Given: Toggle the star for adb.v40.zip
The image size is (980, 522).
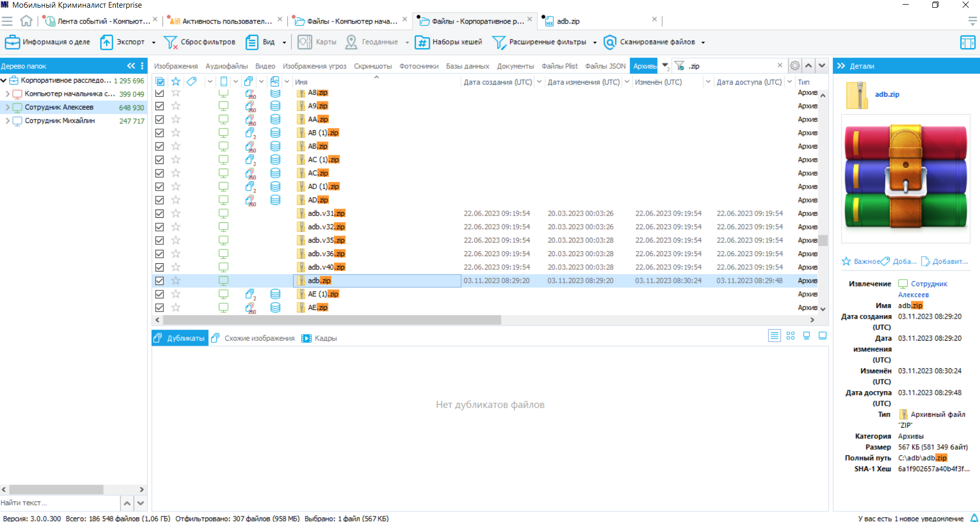Looking at the screenshot, I should [x=176, y=267].
